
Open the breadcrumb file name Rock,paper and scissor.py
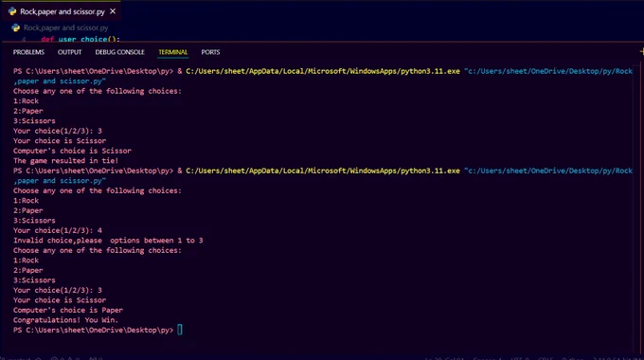click(65, 27)
